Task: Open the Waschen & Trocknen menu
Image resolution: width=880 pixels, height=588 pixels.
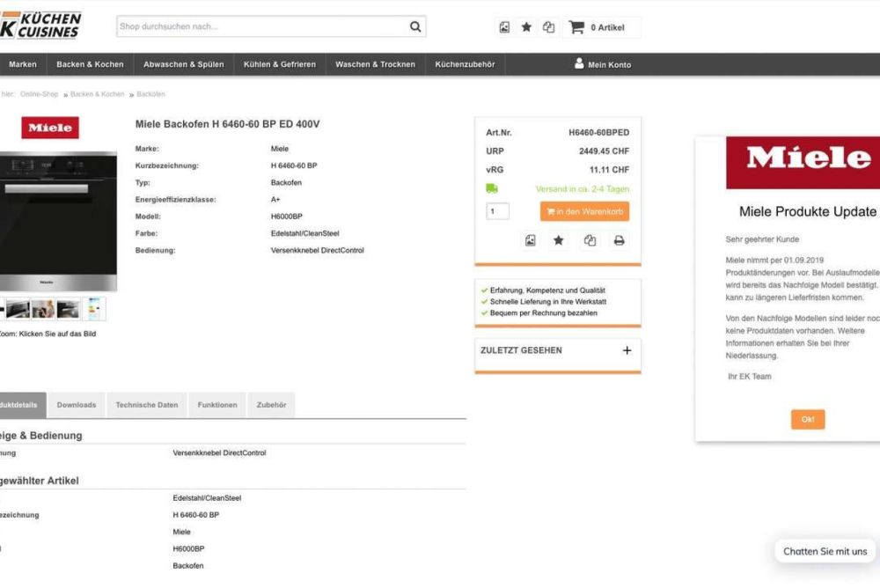Action: click(x=376, y=64)
